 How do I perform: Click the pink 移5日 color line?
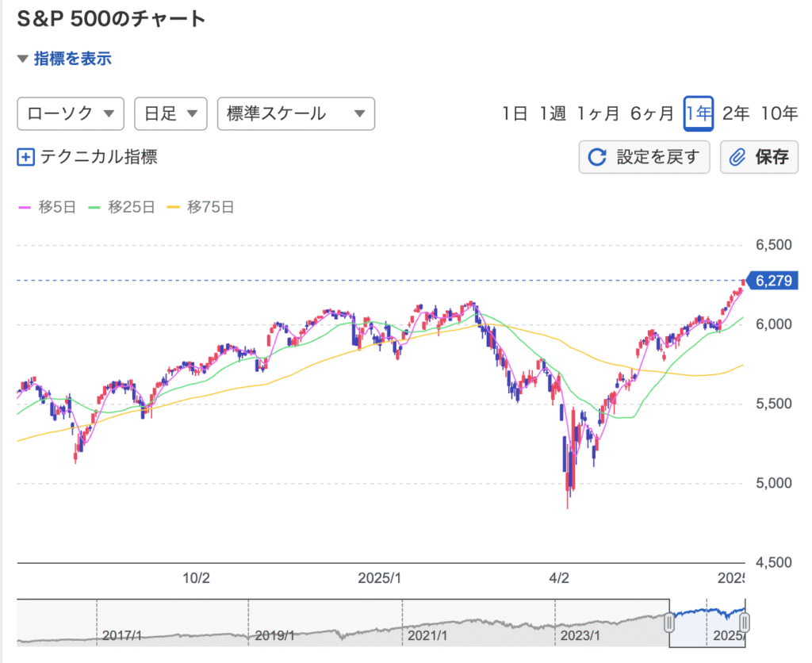pyautogui.click(x=25, y=208)
